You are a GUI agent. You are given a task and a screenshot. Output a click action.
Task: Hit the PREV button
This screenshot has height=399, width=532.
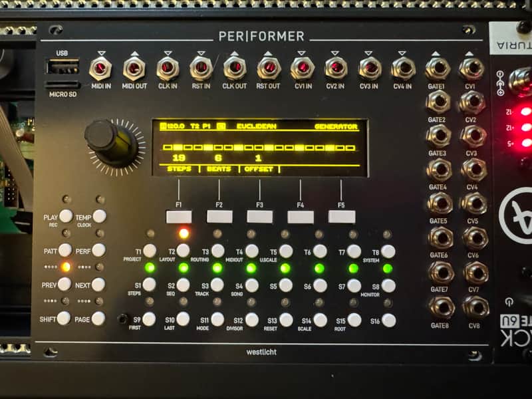point(65,285)
